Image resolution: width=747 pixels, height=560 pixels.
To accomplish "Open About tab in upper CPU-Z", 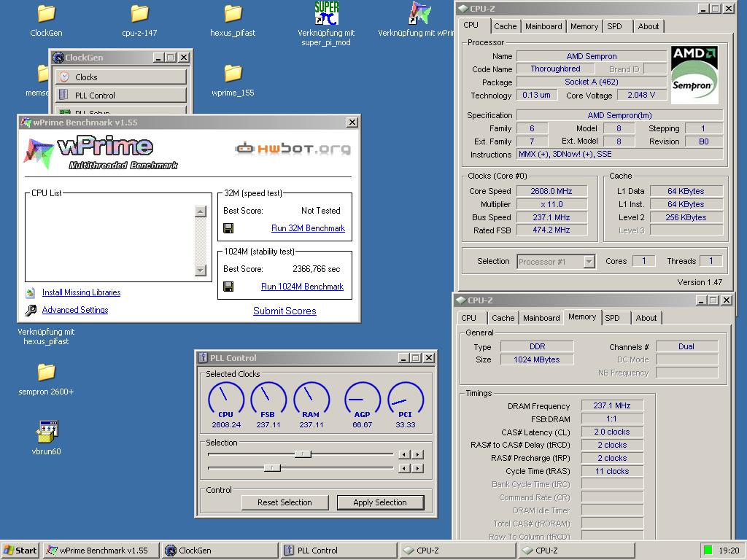I will click(649, 27).
